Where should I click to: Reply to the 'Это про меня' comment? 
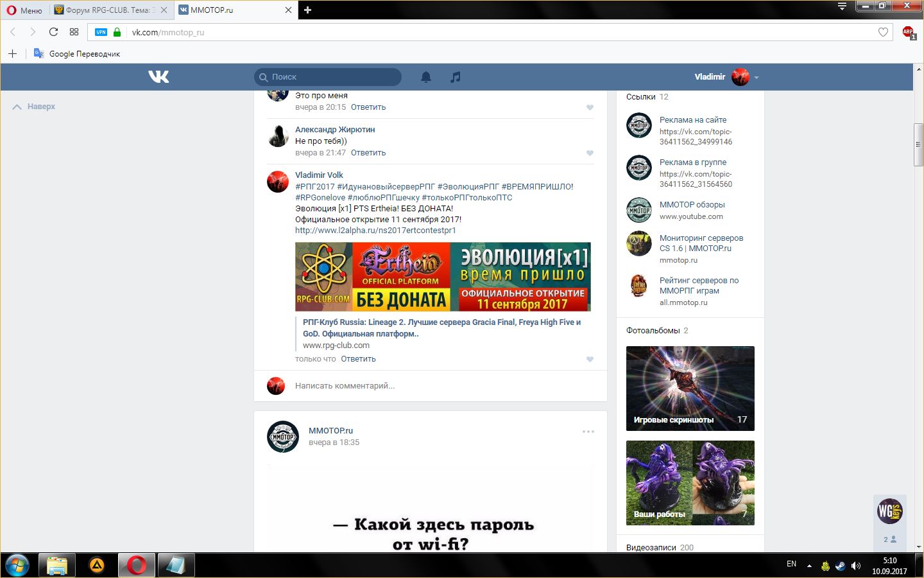pyautogui.click(x=368, y=107)
